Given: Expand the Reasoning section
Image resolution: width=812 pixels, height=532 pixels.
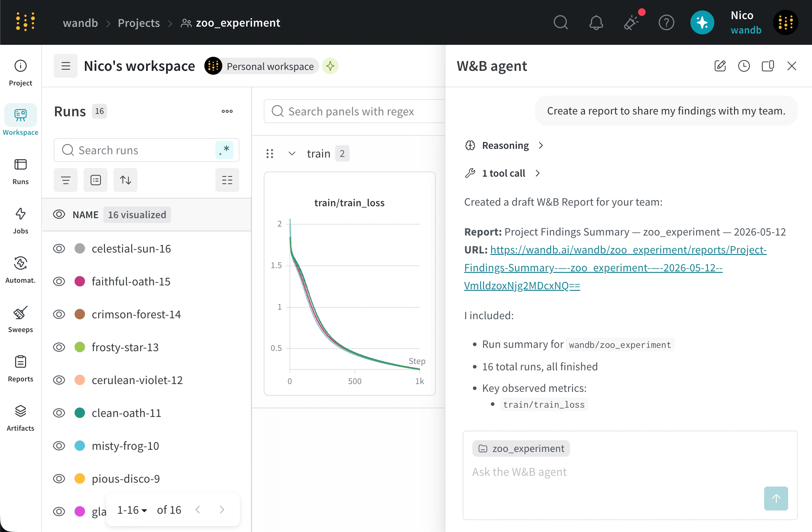Looking at the screenshot, I should 505,145.
